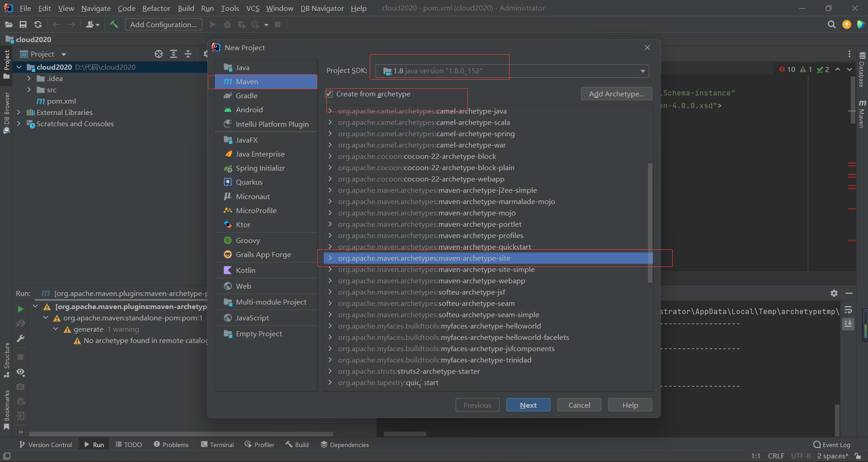Toggle Create from archetype checkbox
The width and height of the screenshot is (868, 462).
click(330, 94)
